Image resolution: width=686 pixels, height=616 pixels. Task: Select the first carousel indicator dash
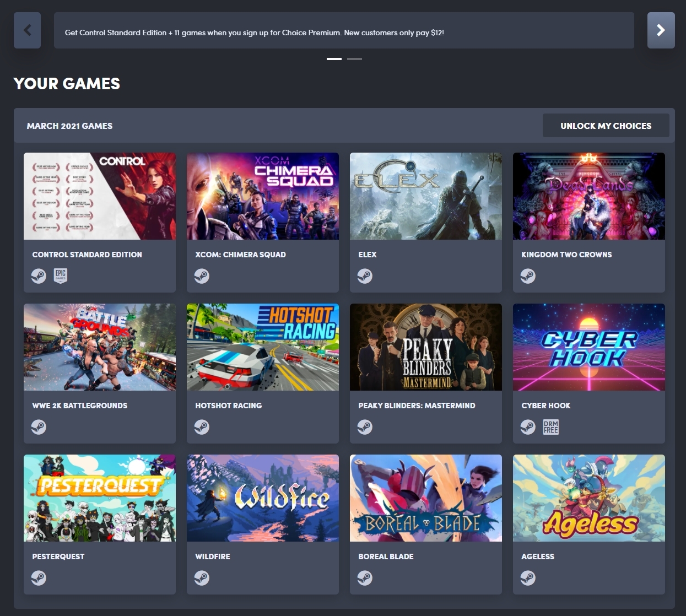click(x=334, y=58)
